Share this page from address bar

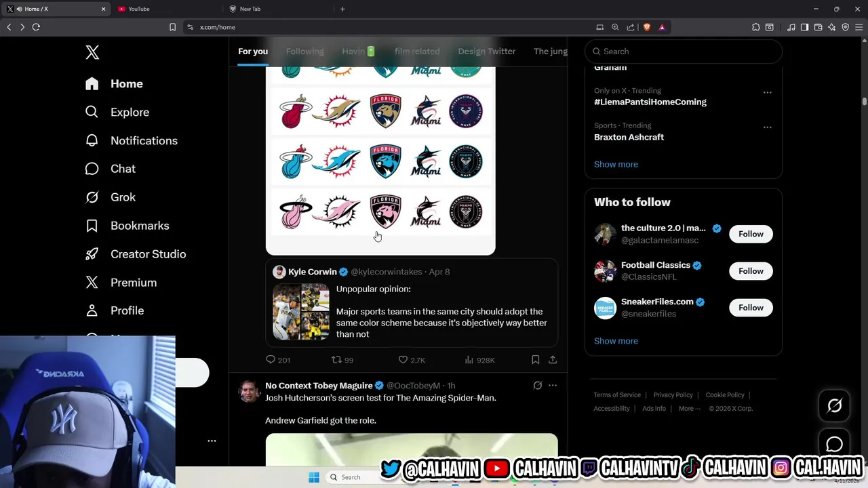click(x=631, y=27)
